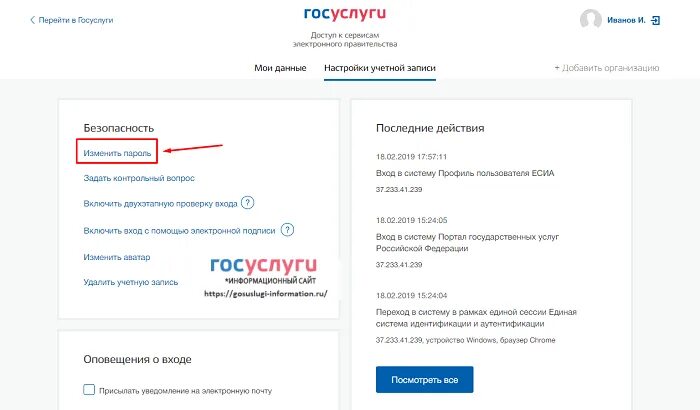This screenshot has height=410, width=700.
Task: Go back via Перейти в Госуслуги link
Action: pos(75,20)
